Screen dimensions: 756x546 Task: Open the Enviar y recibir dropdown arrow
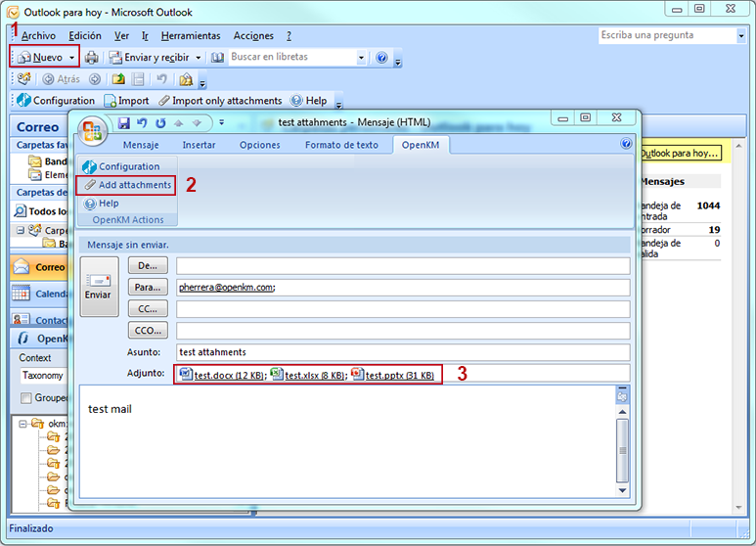tap(199, 58)
